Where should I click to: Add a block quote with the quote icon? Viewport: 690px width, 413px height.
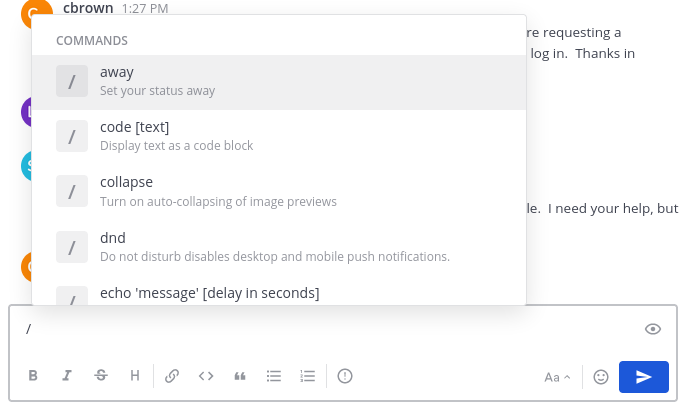(x=240, y=376)
